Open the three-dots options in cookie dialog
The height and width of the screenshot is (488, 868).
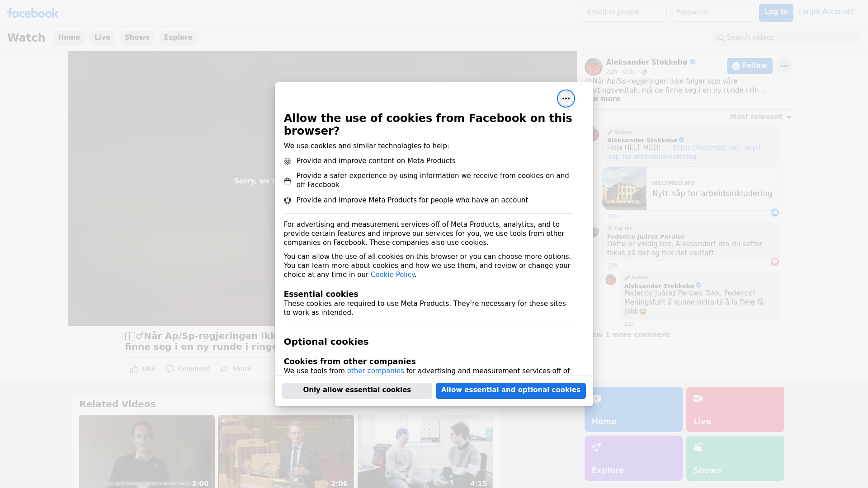pos(566,99)
